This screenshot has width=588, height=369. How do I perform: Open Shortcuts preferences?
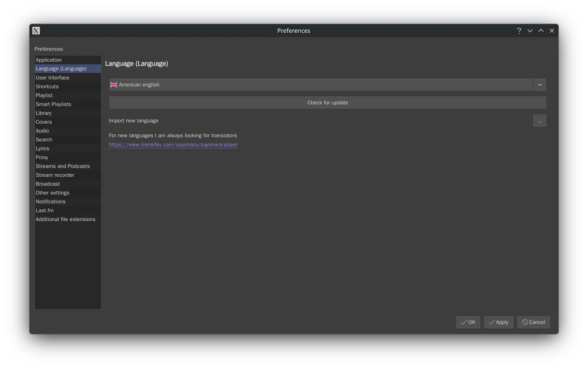[68, 87]
